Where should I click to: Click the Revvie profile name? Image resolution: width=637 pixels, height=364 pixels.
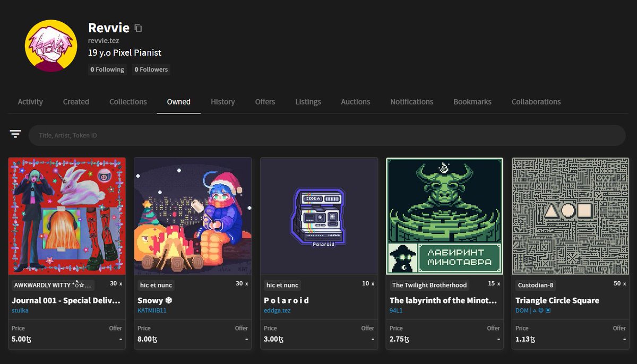pos(108,28)
